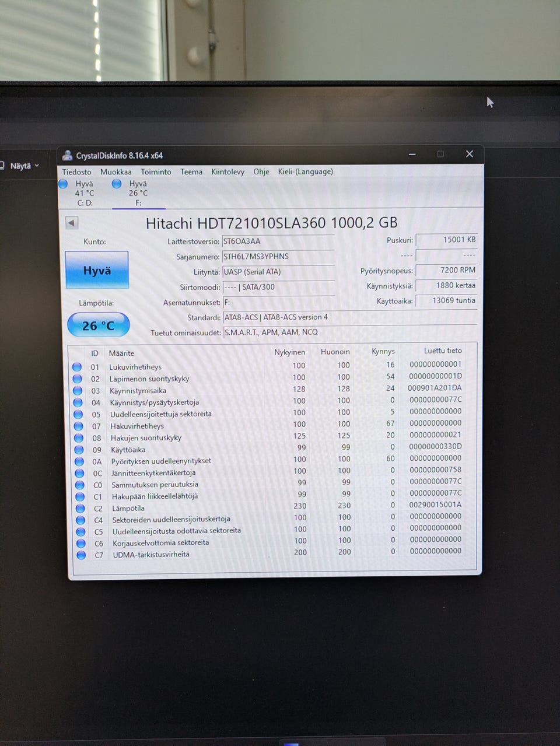This screenshot has width=560, height=746.
Task: Open the Kiintolevy menu
Action: pos(228,172)
